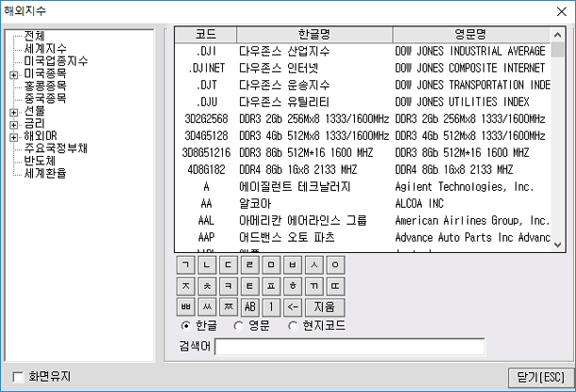
Task: Click the ㅆ double consonant key
Action: 207,308
